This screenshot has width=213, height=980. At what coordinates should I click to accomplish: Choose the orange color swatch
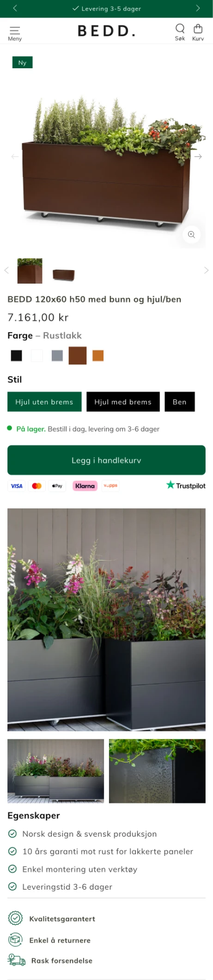coord(98,356)
